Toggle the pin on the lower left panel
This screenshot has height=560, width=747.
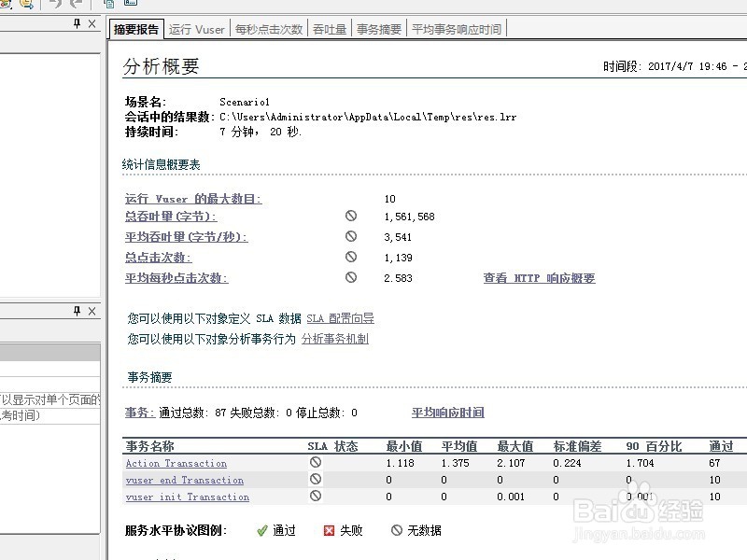coord(77,311)
